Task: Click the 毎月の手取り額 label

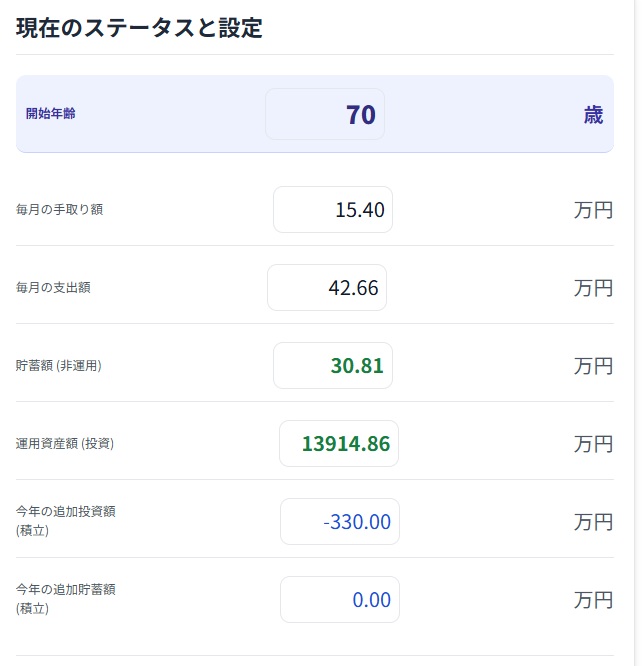Action: pyautogui.click(x=59, y=209)
